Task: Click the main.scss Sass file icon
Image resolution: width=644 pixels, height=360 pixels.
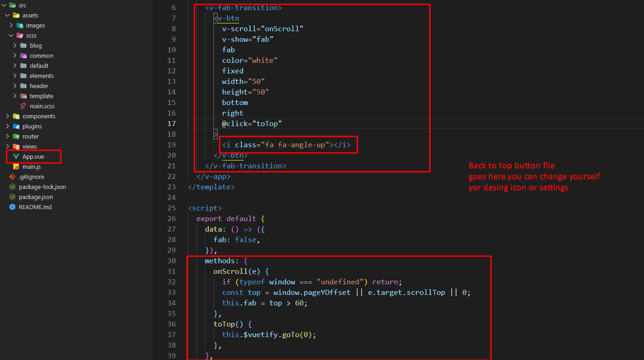Action: pos(23,106)
